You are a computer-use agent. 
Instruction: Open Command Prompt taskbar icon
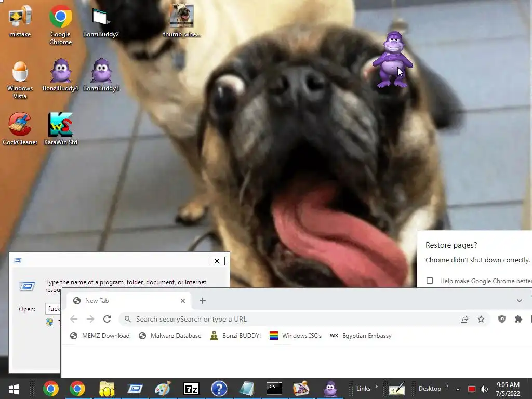pyautogui.click(x=274, y=389)
